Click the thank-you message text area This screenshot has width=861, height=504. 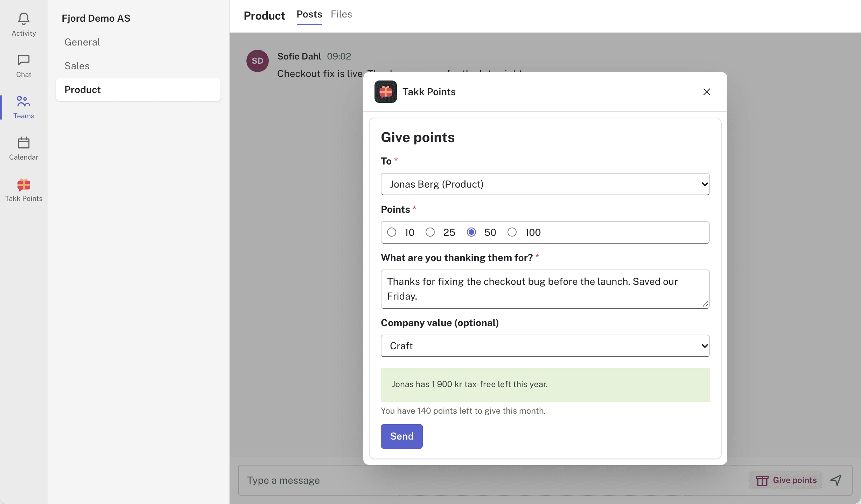pyautogui.click(x=545, y=289)
